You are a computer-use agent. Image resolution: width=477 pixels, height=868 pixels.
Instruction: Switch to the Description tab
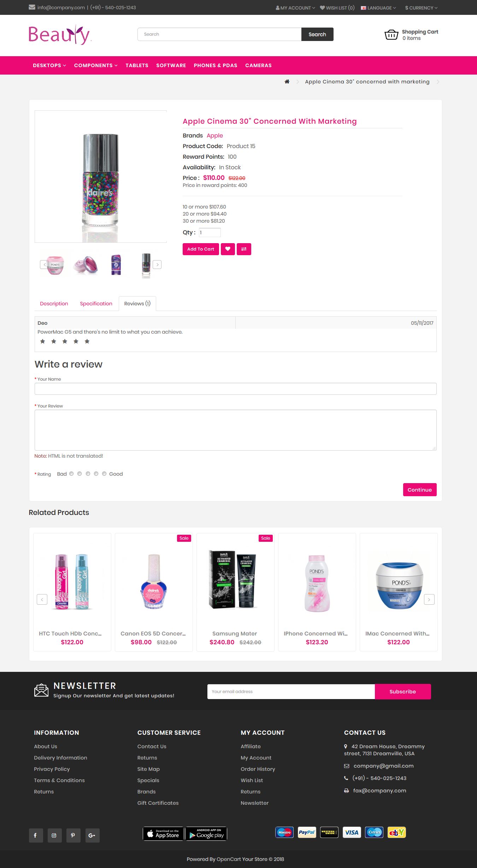54,304
